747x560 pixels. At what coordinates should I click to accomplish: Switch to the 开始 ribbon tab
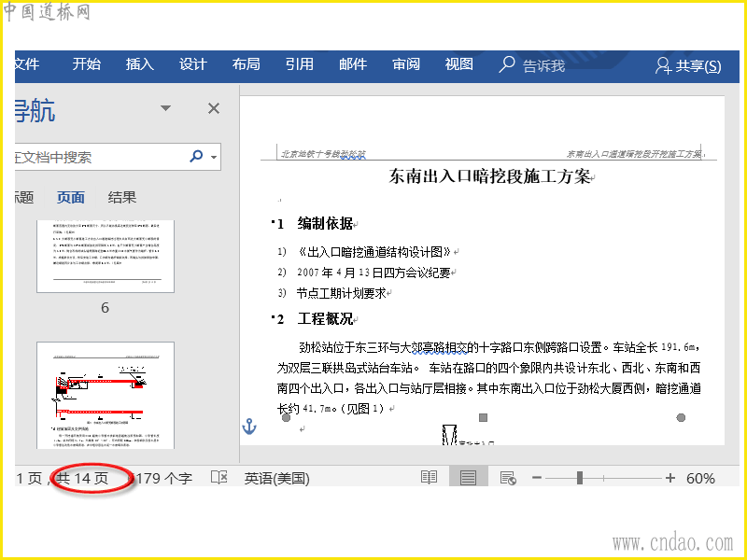86,63
